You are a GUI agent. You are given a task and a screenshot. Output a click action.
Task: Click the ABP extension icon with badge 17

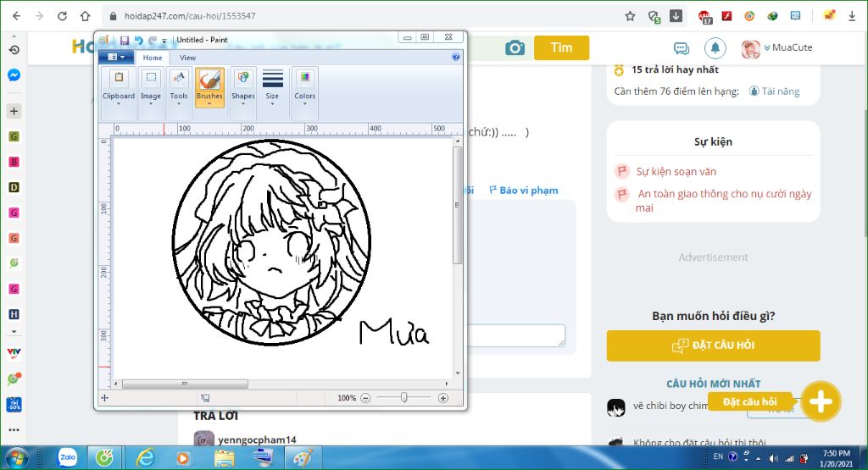(704, 17)
